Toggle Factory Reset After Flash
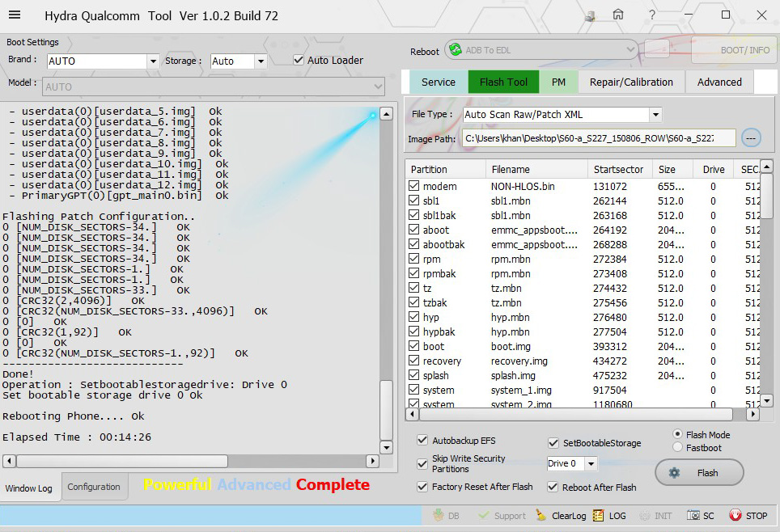Screen dimensions: 780x532 422,487
